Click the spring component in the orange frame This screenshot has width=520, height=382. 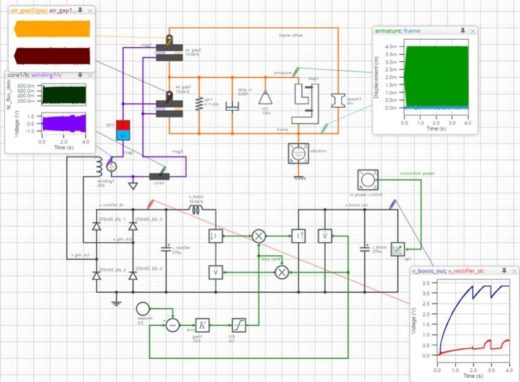click(x=199, y=104)
